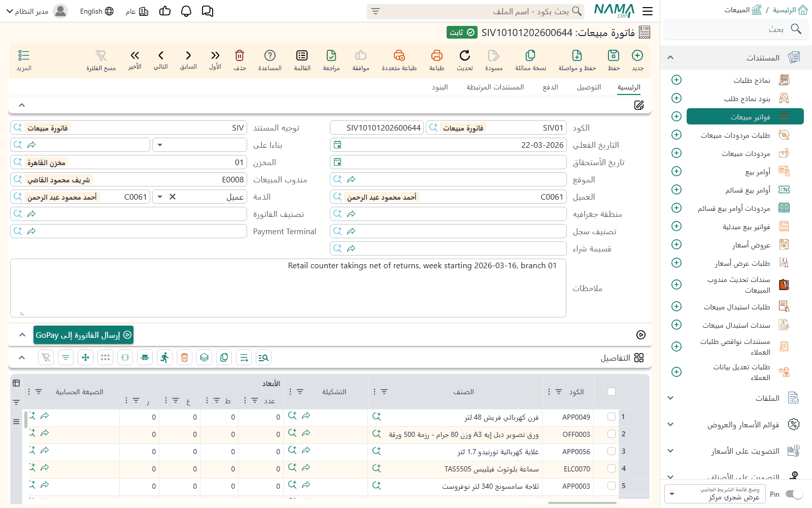
Task: Switch to the المستندات المرتبطة tab
Action: [x=495, y=87]
